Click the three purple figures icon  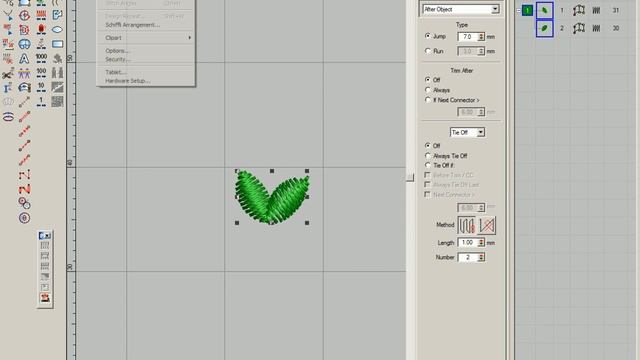(x=24, y=73)
